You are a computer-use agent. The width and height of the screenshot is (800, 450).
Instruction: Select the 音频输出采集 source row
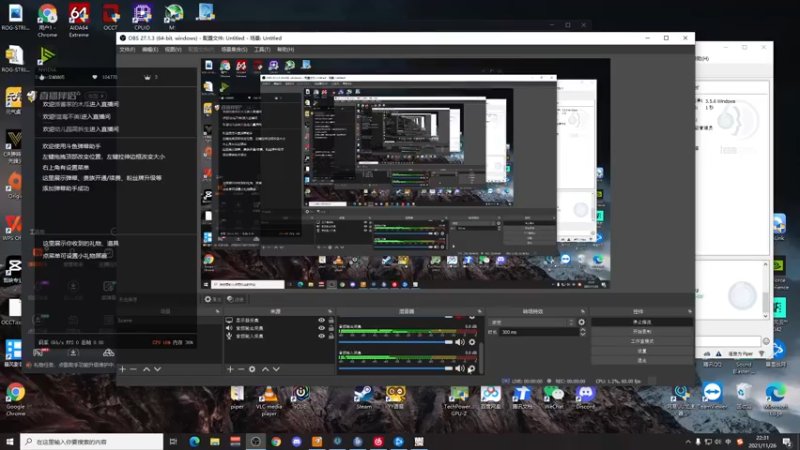click(279, 328)
